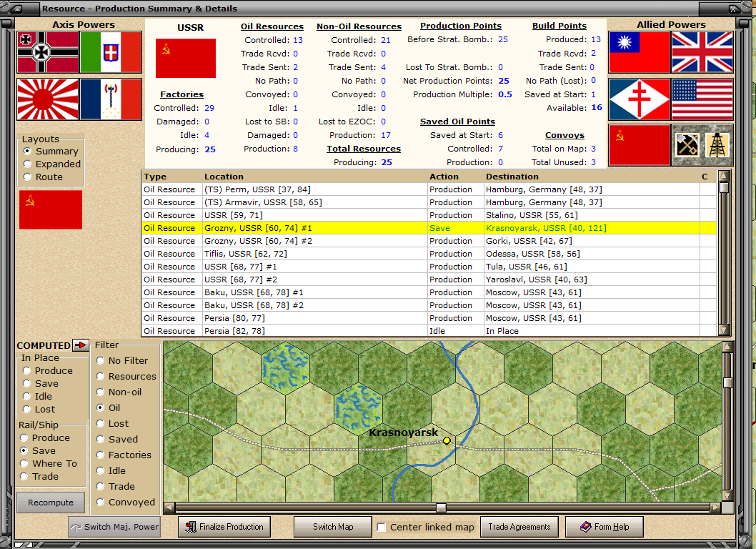
Task: Click the USSR flag below Layouts
Action: pyautogui.click(x=51, y=209)
